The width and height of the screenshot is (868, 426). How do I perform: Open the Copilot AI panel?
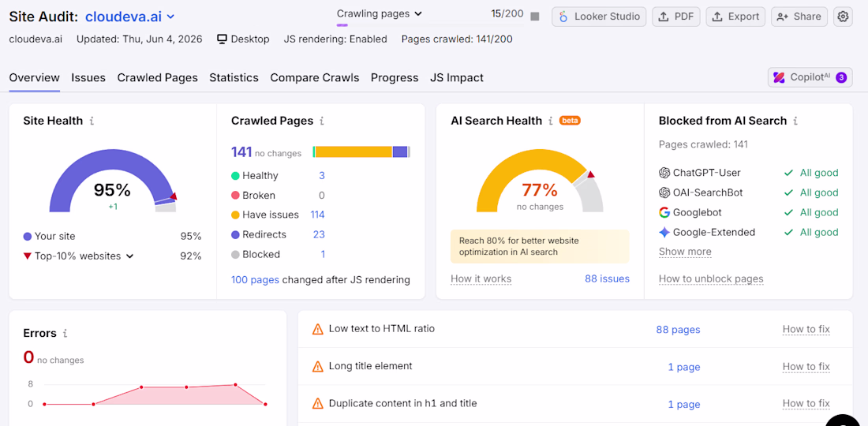[810, 77]
